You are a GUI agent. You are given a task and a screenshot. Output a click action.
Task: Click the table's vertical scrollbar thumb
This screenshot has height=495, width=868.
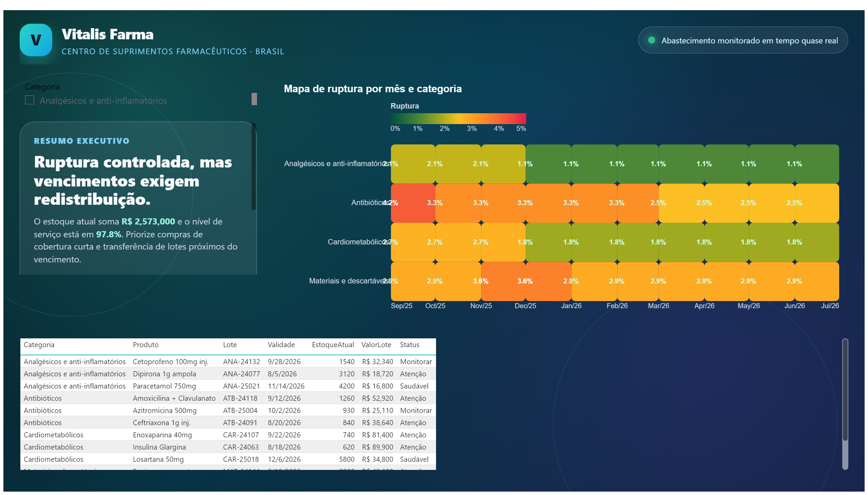[845, 390]
